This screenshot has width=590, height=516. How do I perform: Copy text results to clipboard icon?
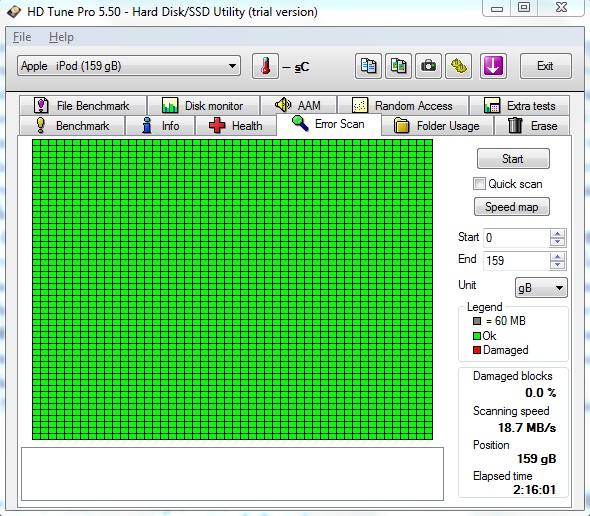tap(368, 66)
